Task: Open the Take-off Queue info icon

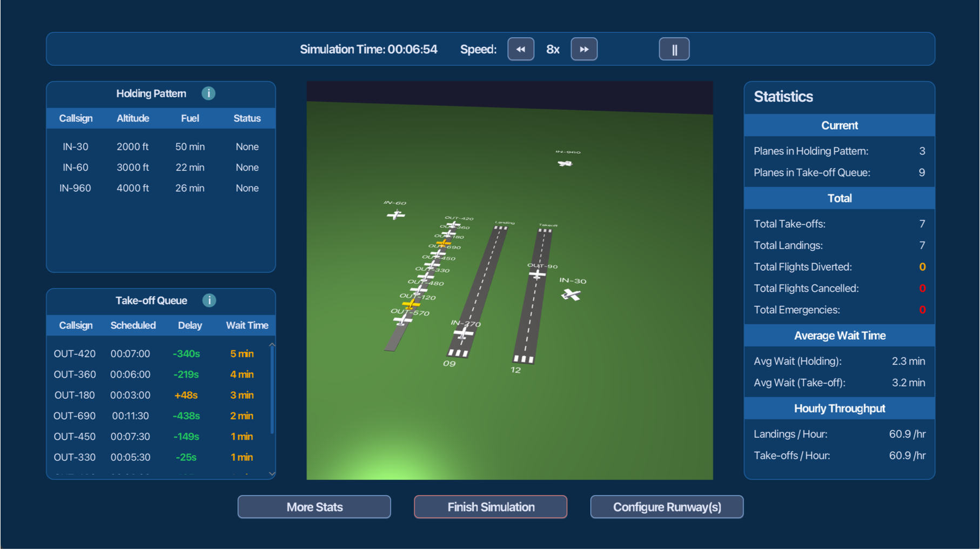Action: coord(209,300)
